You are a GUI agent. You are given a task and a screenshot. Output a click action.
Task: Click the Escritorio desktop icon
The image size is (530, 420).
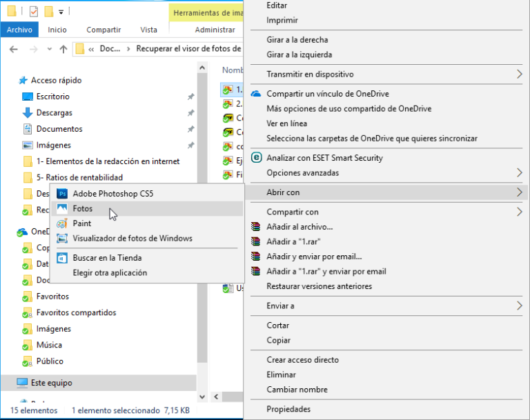[28, 97]
